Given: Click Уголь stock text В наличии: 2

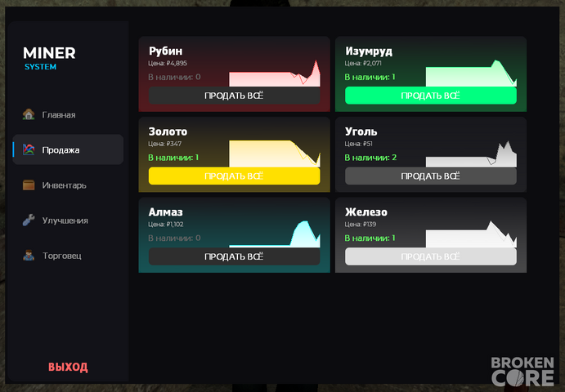Looking at the screenshot, I should [x=370, y=158].
